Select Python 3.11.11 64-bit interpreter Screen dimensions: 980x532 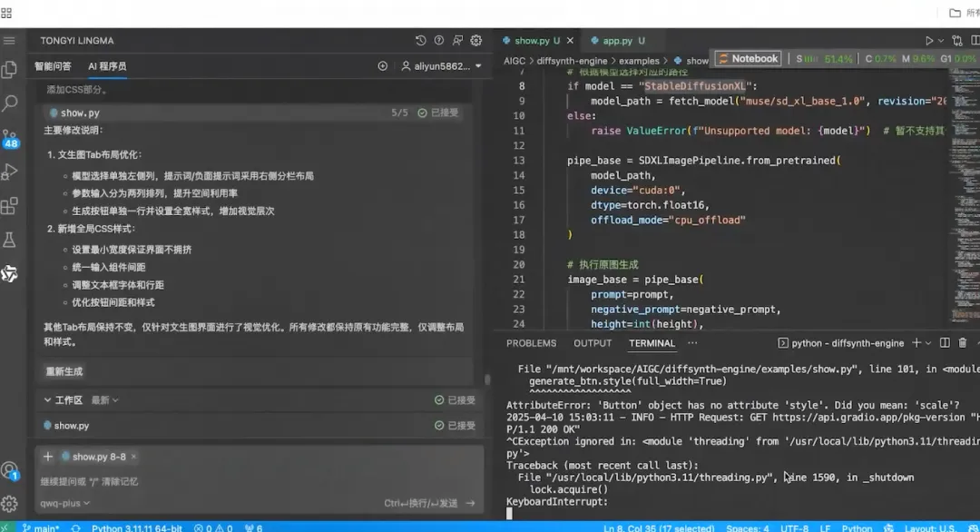(137, 527)
